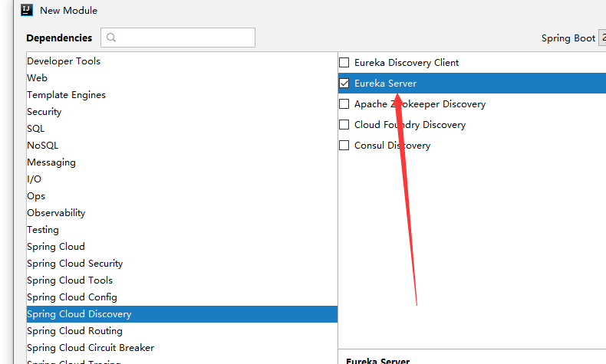
Task: Enable the Consul Discovery checkbox
Action: pyautogui.click(x=344, y=145)
